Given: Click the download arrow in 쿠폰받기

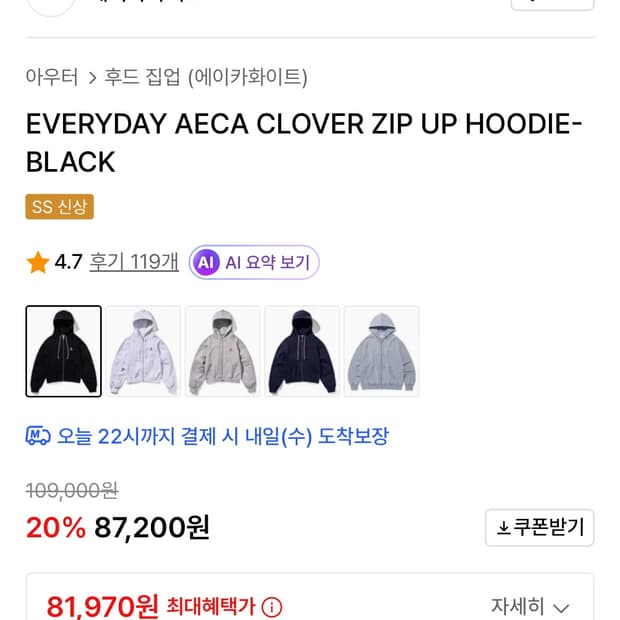Looking at the screenshot, I should coord(503,527).
